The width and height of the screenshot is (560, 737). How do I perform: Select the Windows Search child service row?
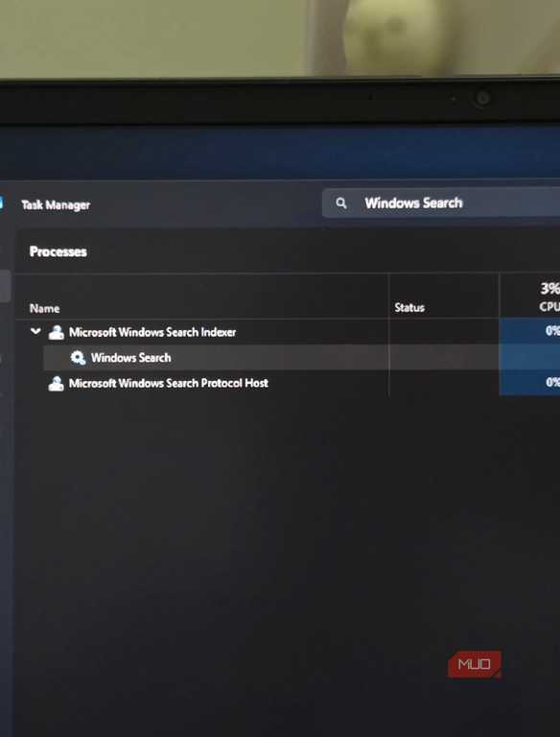(x=302, y=358)
